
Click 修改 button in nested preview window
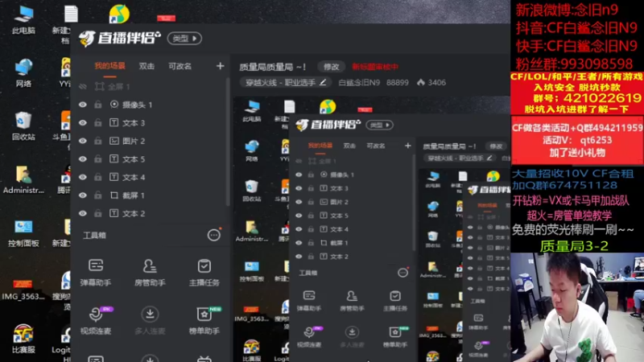pyautogui.click(x=496, y=146)
